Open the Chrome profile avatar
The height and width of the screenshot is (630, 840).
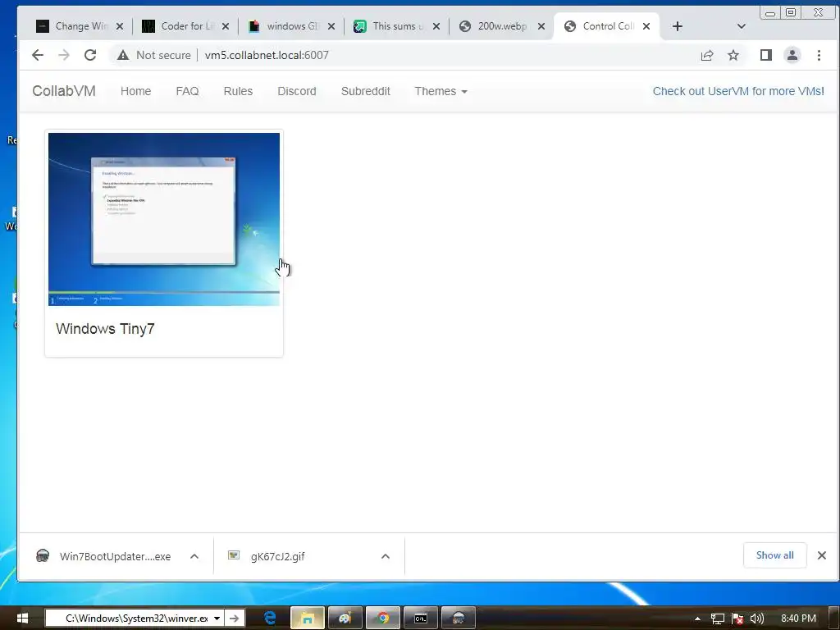coord(792,55)
